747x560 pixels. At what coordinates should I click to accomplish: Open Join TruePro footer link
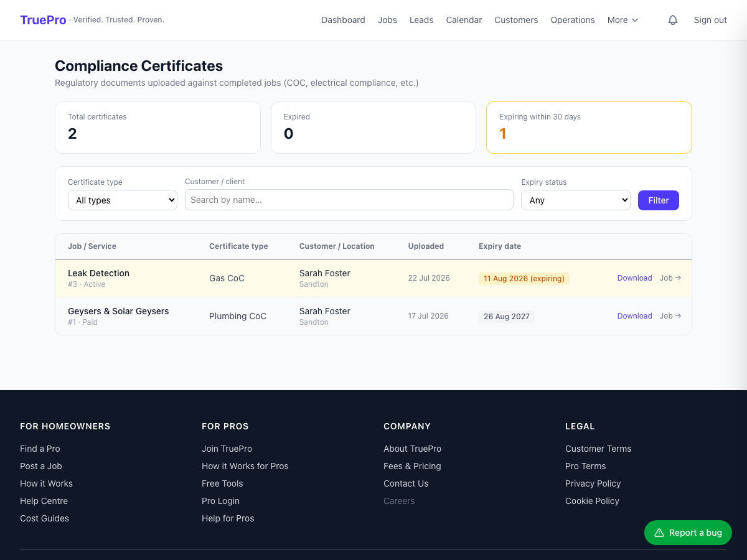227,449
